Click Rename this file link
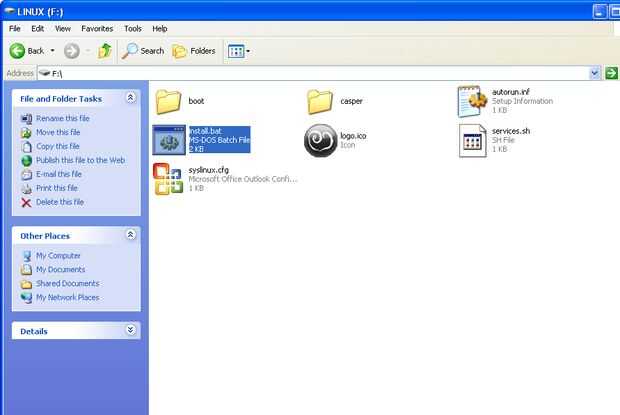The width and height of the screenshot is (620, 415). [x=62, y=118]
